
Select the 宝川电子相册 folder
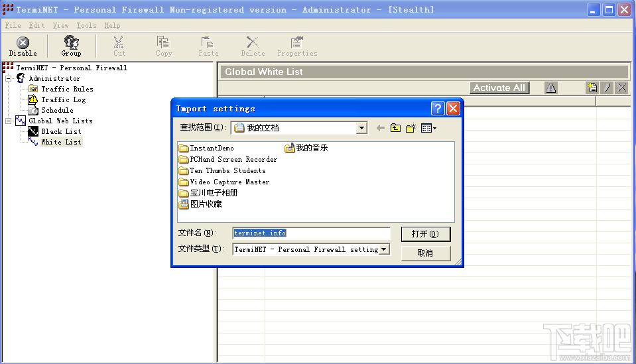(208, 193)
